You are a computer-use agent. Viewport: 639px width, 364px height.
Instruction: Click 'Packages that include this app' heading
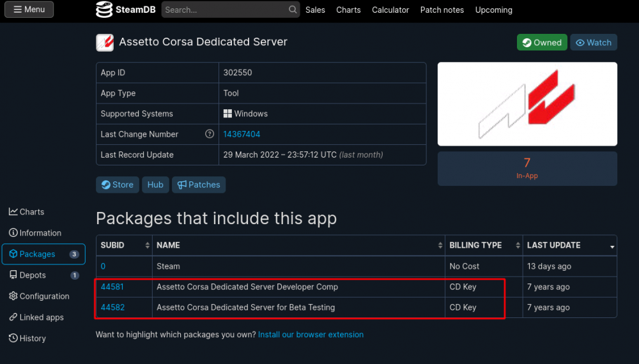coord(217,218)
